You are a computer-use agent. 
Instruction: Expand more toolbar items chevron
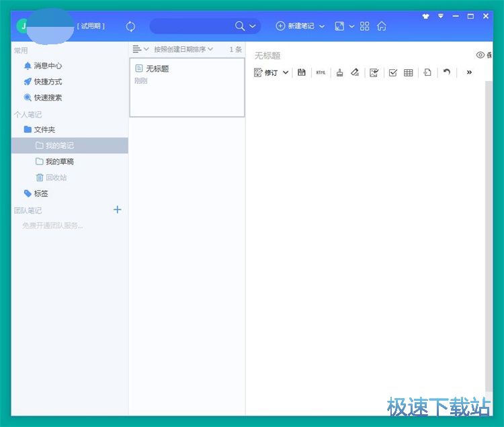(x=469, y=73)
